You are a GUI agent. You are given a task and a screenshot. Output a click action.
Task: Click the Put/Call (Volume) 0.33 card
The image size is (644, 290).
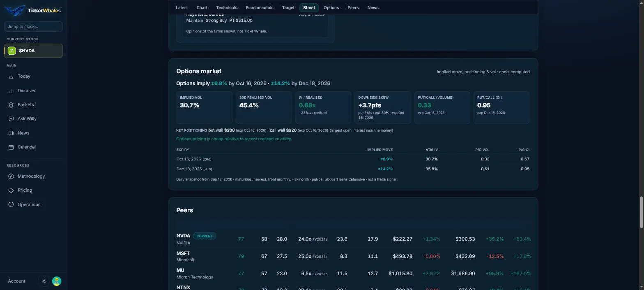442,107
